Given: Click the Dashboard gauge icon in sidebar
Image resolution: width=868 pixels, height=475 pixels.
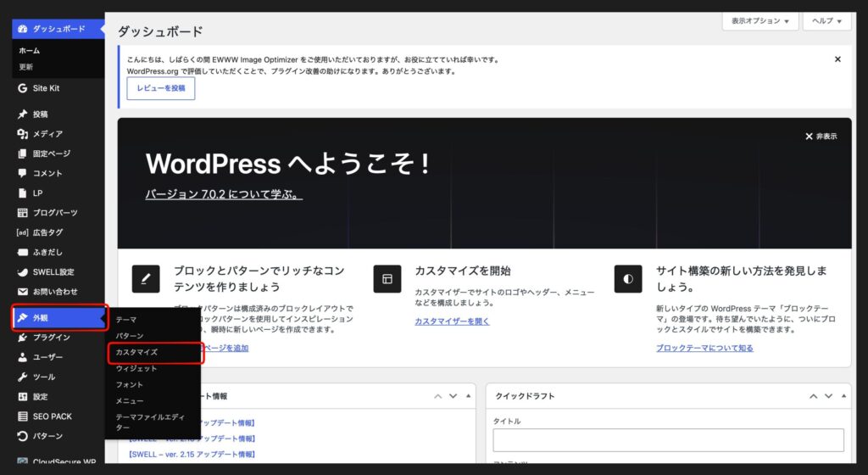Looking at the screenshot, I should click(23, 29).
